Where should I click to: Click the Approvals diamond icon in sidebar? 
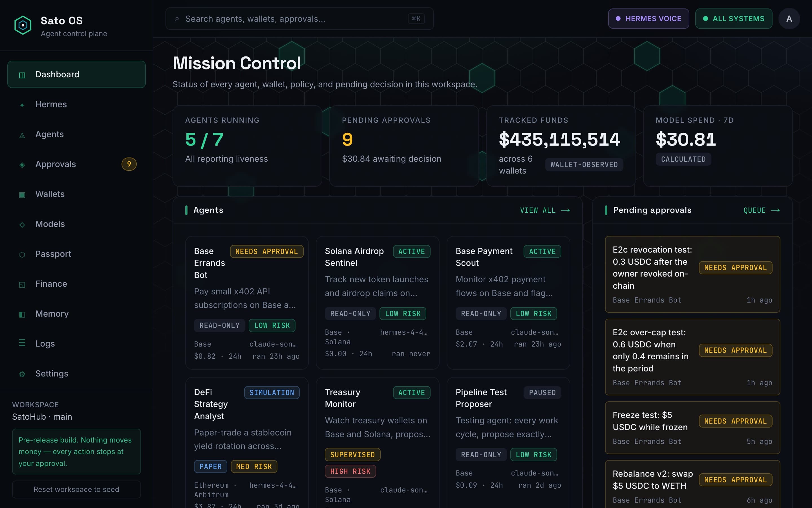coord(22,165)
